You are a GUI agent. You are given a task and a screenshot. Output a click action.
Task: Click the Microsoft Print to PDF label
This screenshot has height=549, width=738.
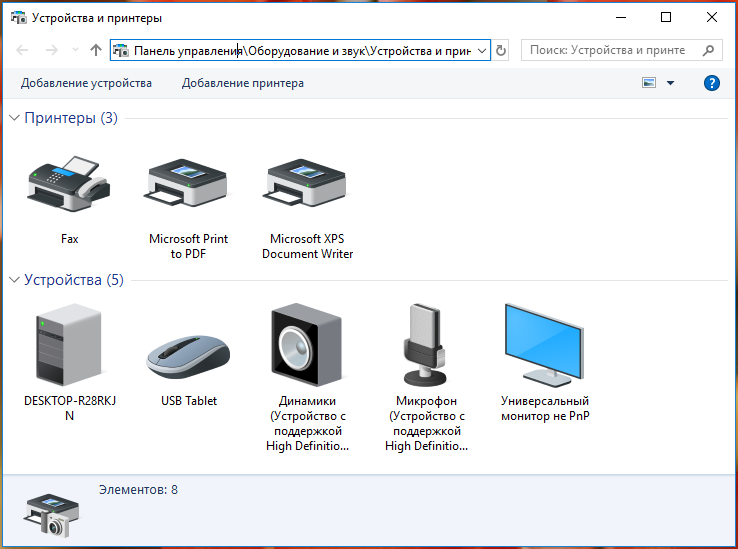(x=188, y=246)
